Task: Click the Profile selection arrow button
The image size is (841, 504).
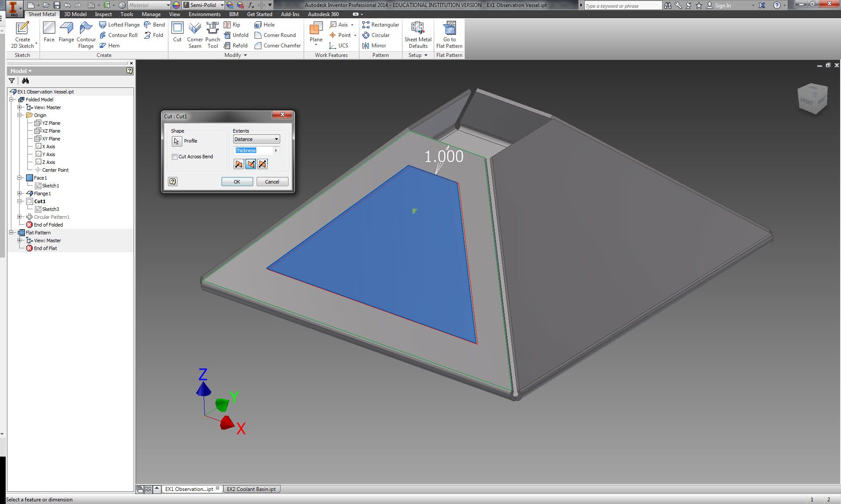Action: 177,141
